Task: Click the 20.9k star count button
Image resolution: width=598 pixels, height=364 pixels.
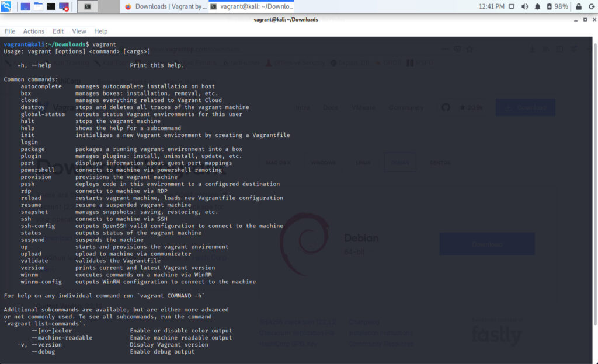Action: tap(472, 107)
